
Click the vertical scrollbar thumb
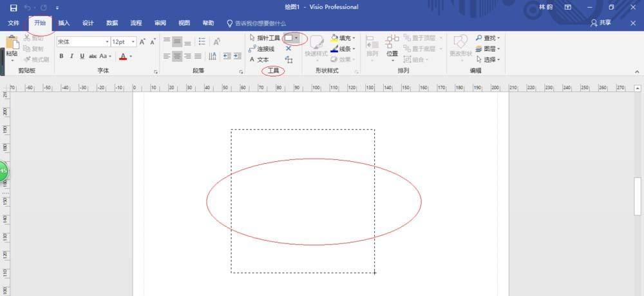638,197
